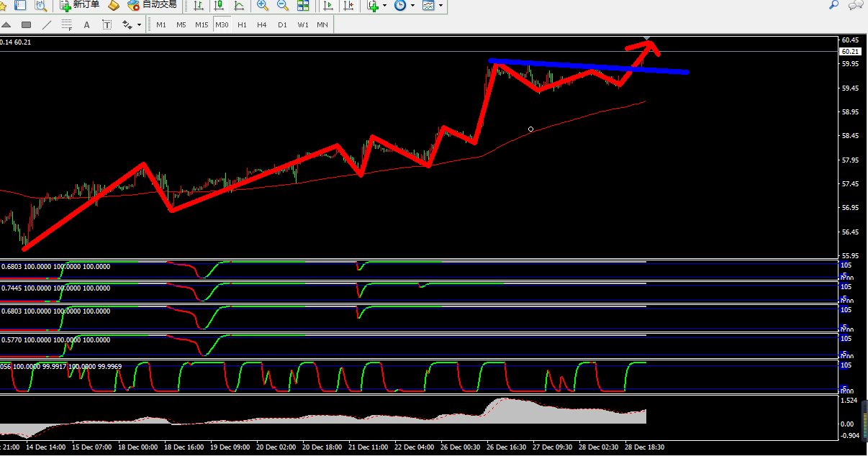The width and height of the screenshot is (868, 456).
Task: Toggle chart shift from right edge
Action: tap(348, 6)
